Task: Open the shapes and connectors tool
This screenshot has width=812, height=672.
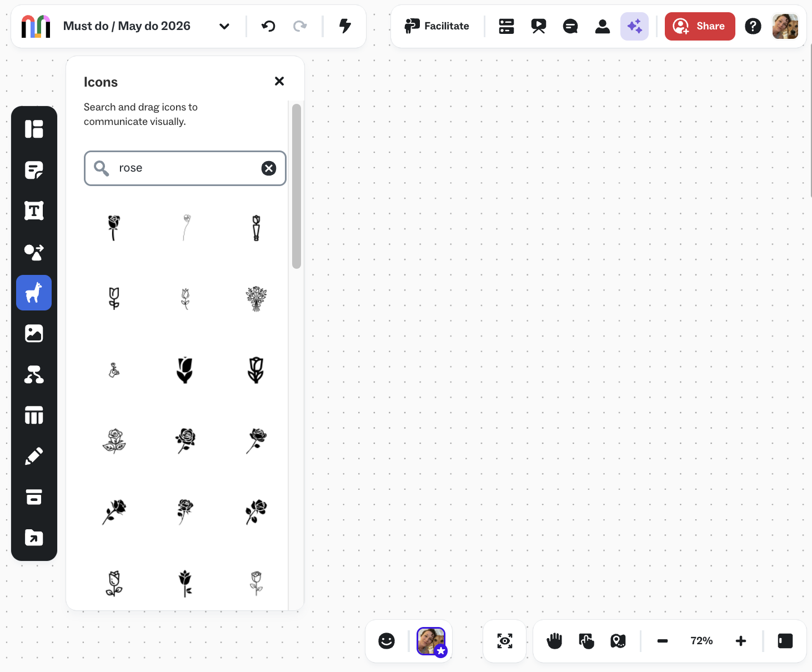Action: tap(34, 252)
